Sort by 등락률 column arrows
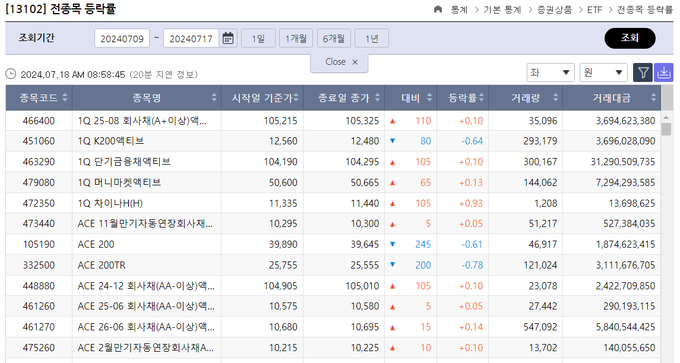 pyautogui.click(x=481, y=98)
